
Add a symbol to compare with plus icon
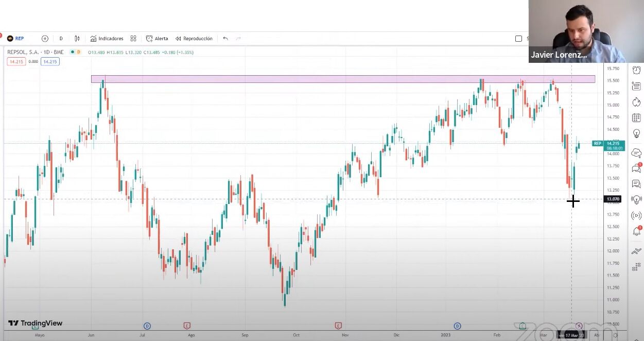45,39
